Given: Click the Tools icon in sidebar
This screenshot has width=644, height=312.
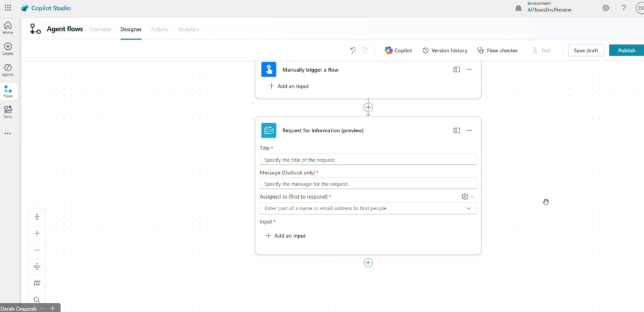Looking at the screenshot, I should [8, 111].
